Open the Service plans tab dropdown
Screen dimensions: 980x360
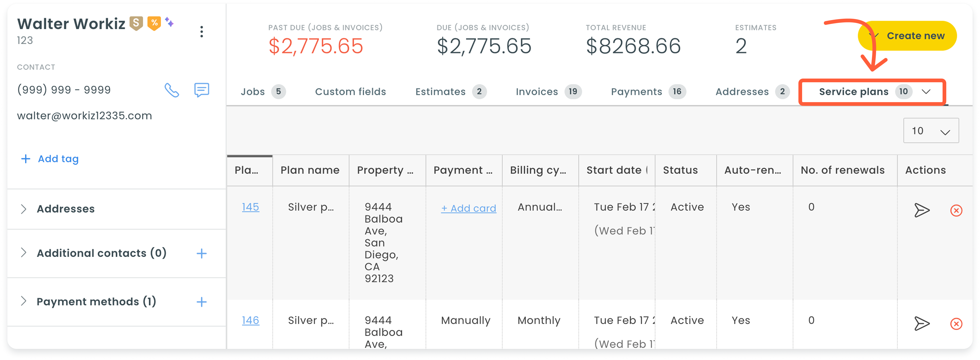tap(926, 92)
